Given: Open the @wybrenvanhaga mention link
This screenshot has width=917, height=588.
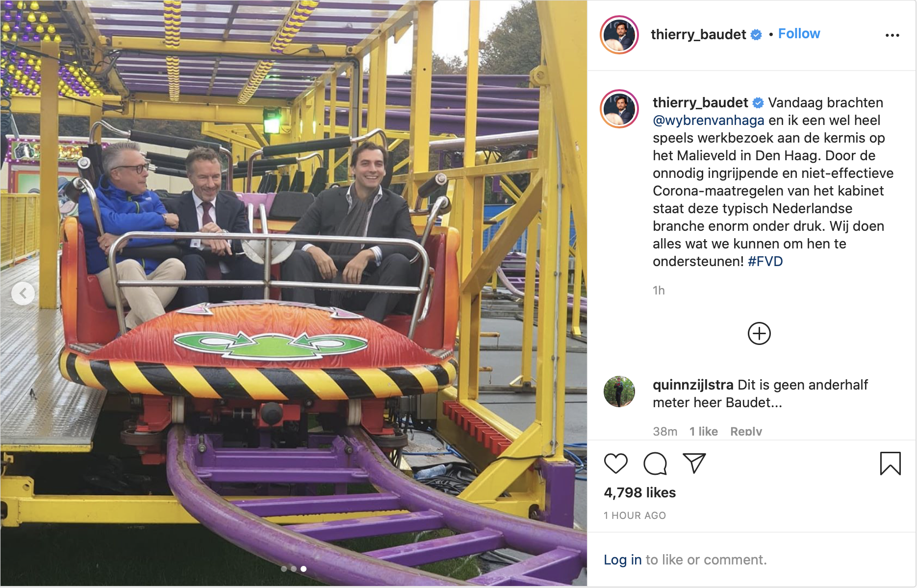Looking at the screenshot, I should click(708, 120).
